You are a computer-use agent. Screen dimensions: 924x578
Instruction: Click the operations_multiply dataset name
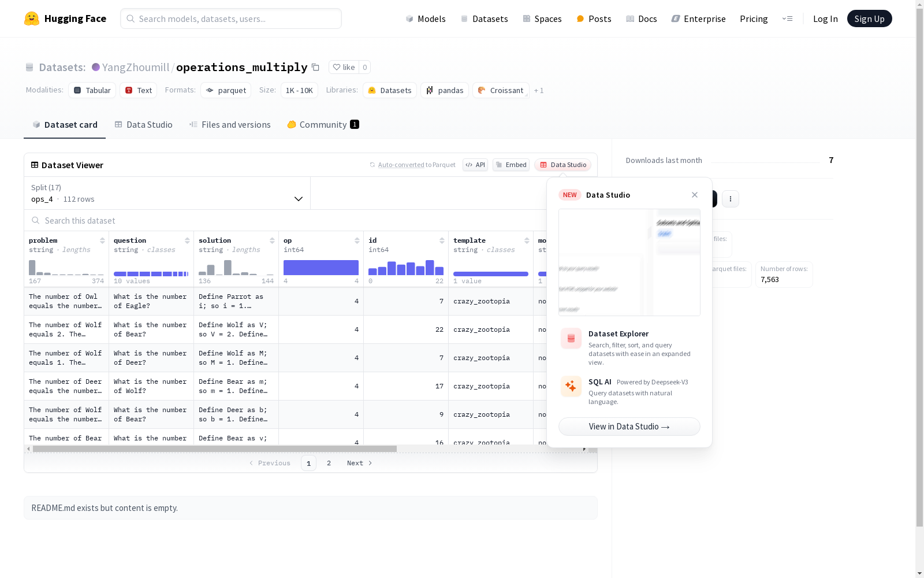point(242,67)
